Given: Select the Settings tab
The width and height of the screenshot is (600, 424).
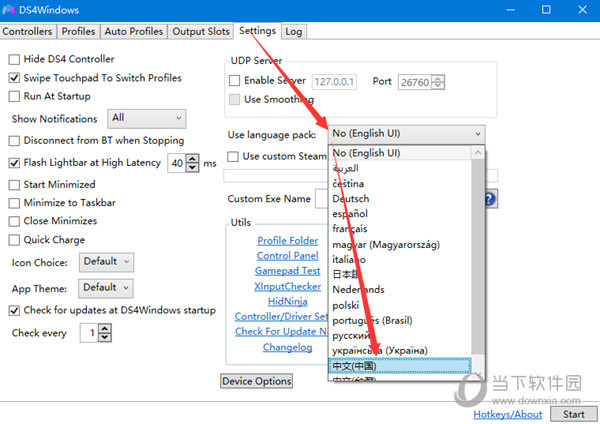Looking at the screenshot, I should click(258, 31).
